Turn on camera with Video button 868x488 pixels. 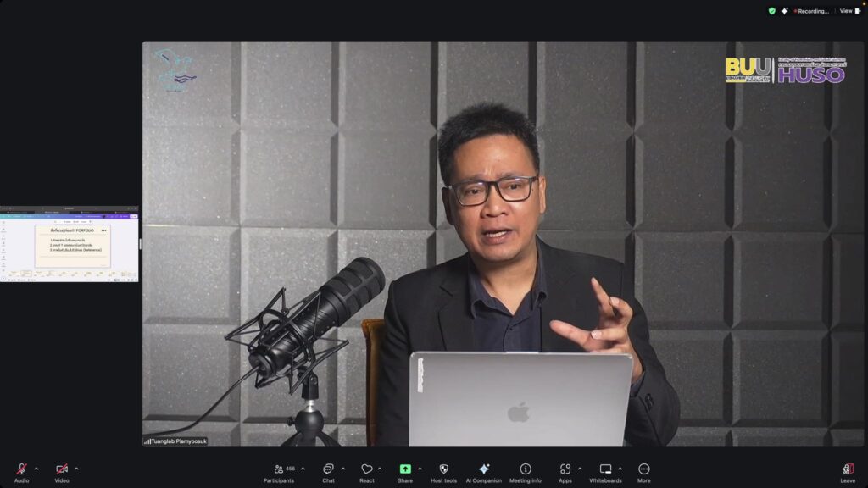[61, 469]
